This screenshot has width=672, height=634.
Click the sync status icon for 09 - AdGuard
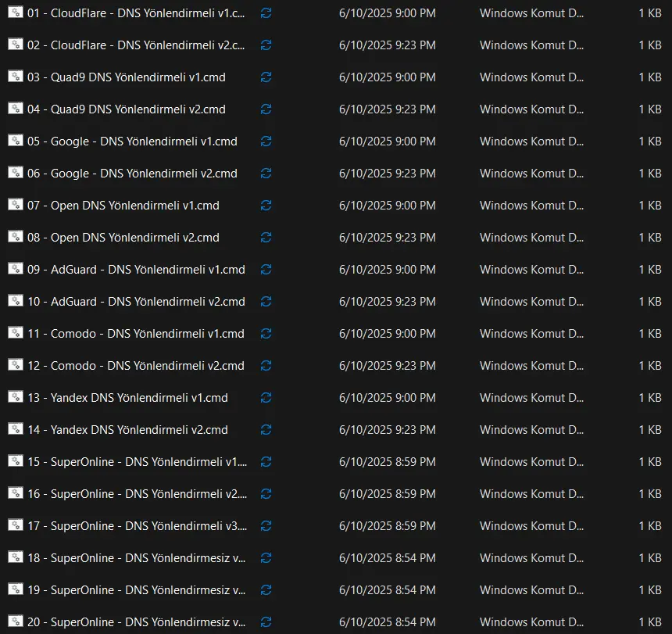(x=266, y=269)
